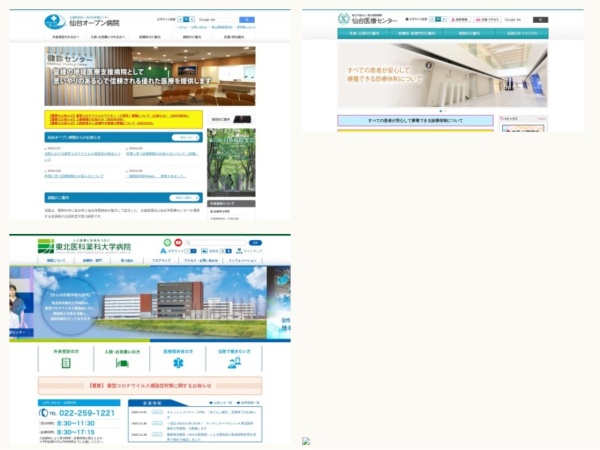Open the 採用情報一覧 link above the news box

(x=248, y=403)
